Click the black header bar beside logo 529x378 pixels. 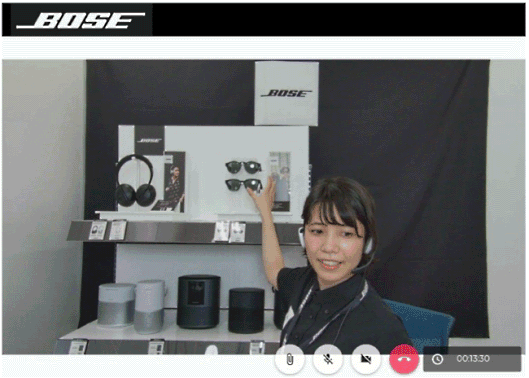pos(338,20)
